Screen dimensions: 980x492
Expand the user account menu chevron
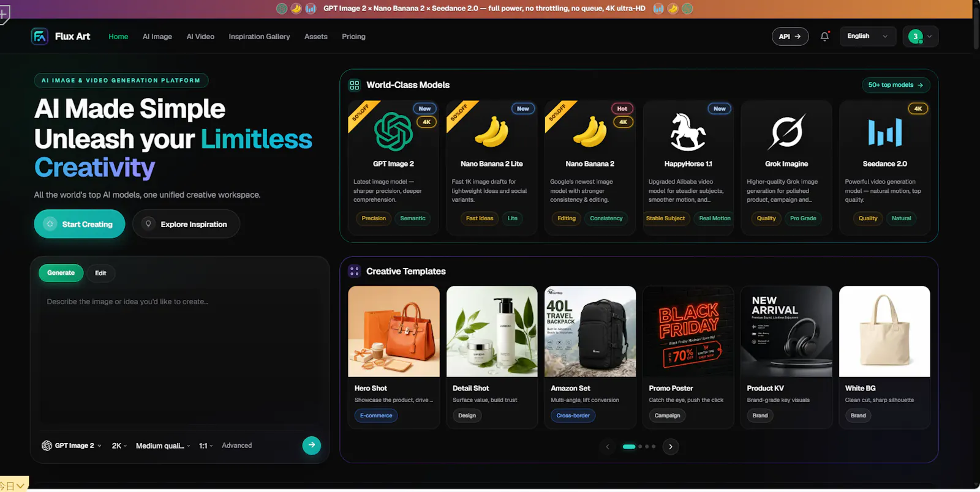point(930,36)
